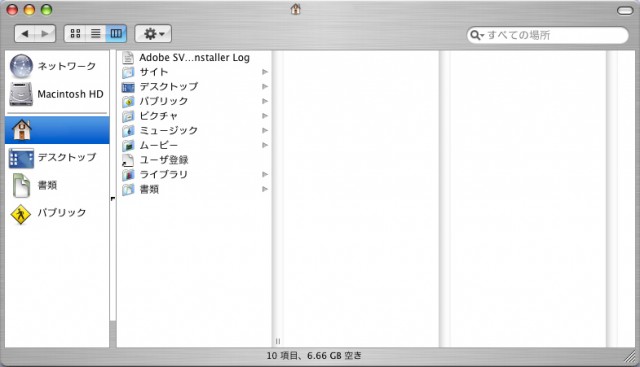This screenshot has height=367, width=640.
Task: Zoom the window with green button
Action: coord(47,10)
